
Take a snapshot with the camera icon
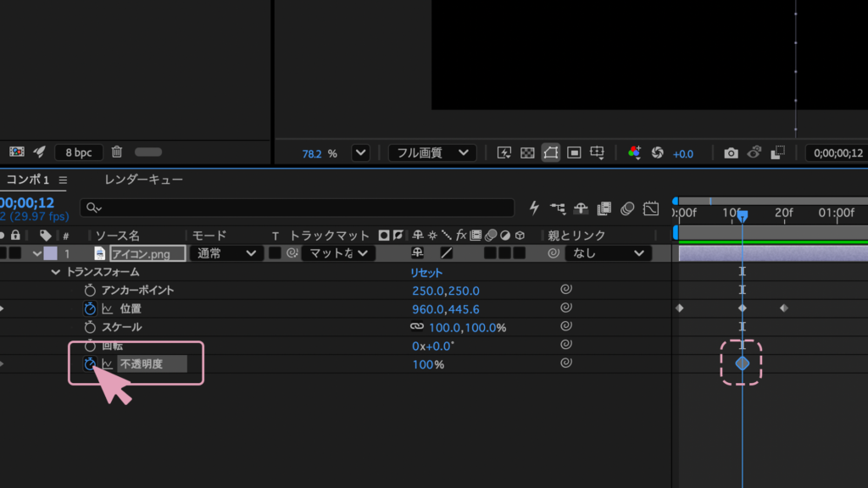[x=731, y=152]
